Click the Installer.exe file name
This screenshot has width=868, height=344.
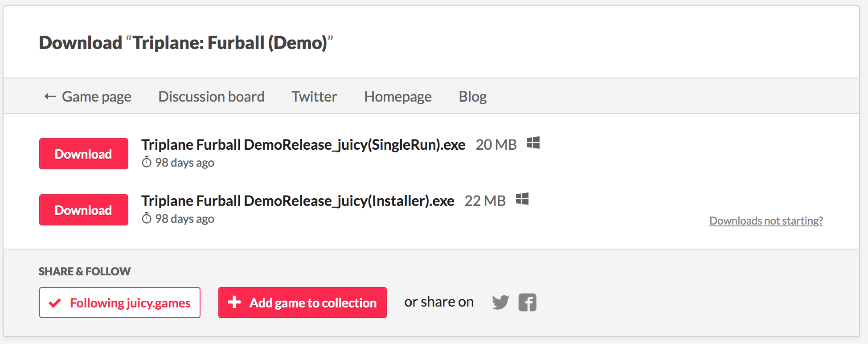coord(298,201)
